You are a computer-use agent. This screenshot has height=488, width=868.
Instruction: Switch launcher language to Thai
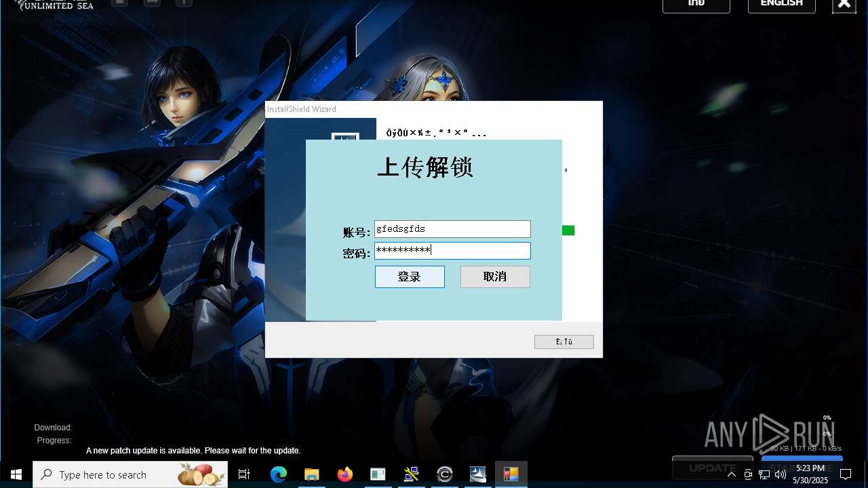[x=696, y=4]
